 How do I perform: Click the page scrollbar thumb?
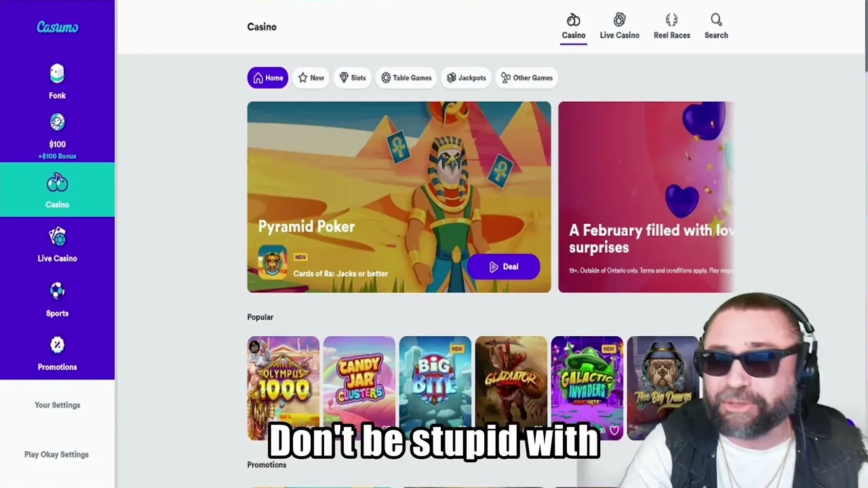click(x=866, y=35)
